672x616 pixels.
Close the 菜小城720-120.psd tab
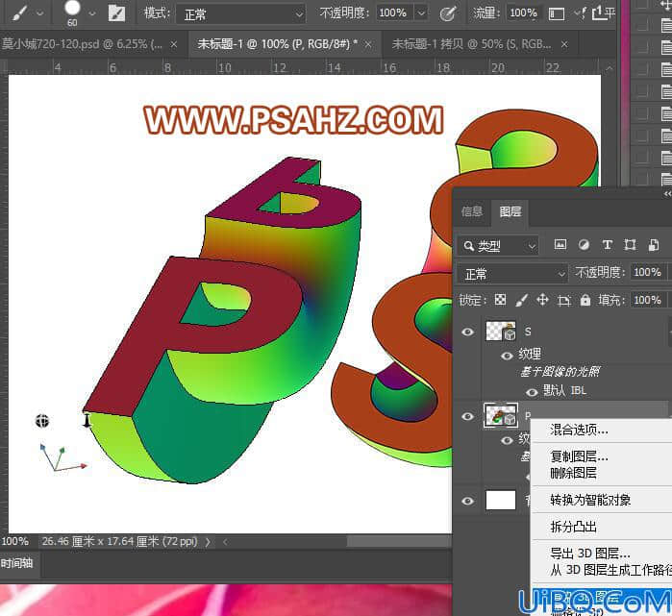coord(174,44)
